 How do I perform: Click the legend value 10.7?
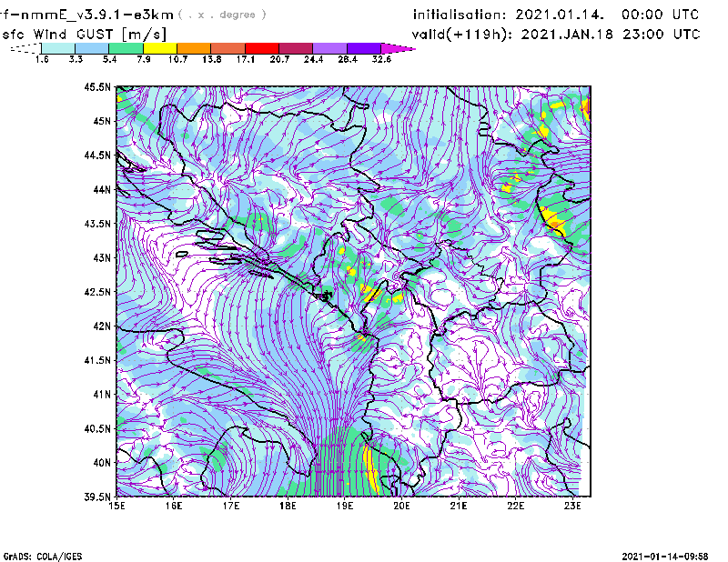coord(177,59)
